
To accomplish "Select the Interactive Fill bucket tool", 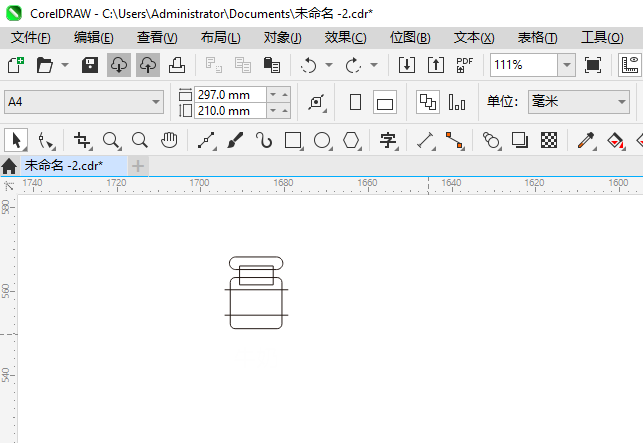I will 616,140.
